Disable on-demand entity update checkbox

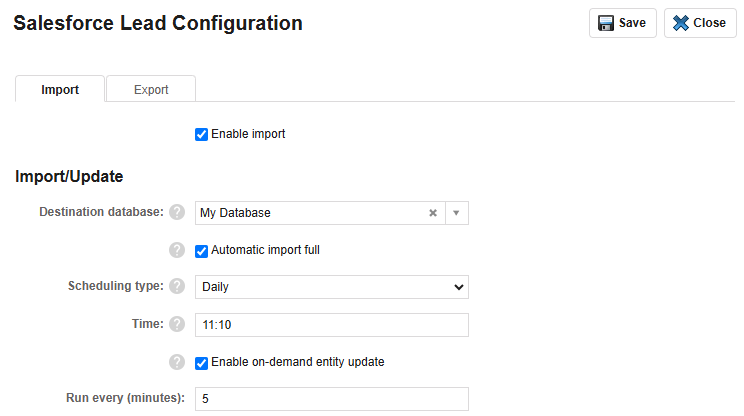point(201,363)
